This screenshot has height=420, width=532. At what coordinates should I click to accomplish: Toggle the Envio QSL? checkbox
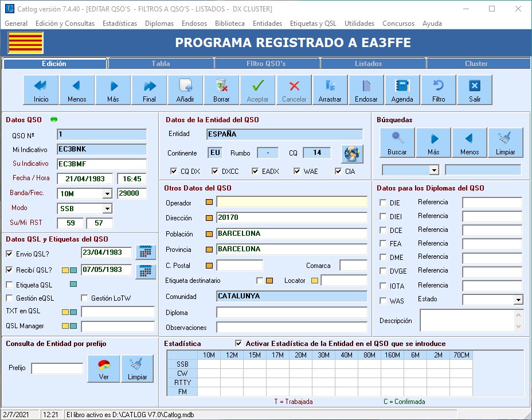10,254
